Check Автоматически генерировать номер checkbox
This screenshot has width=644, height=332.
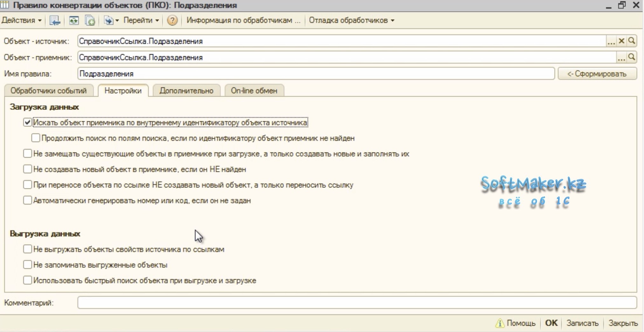pos(27,200)
